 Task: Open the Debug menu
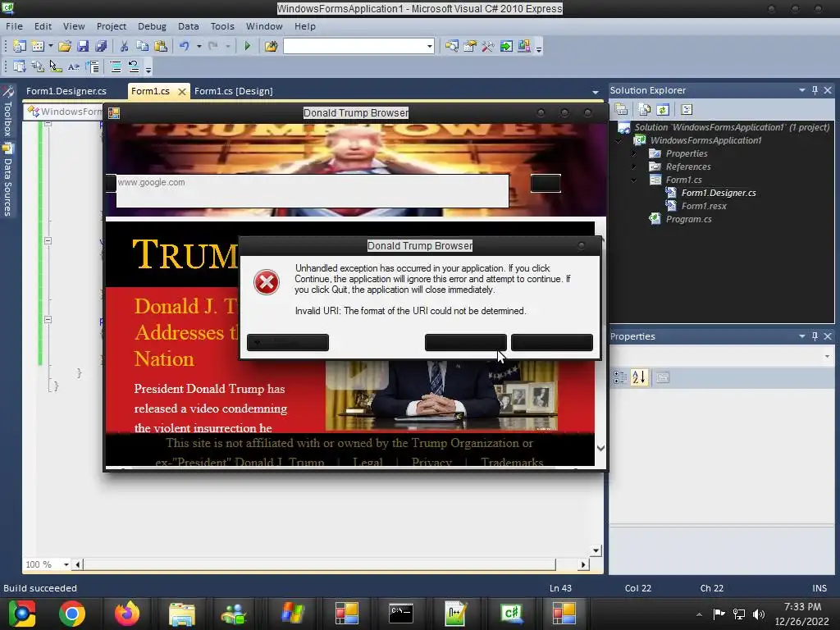pos(152,26)
